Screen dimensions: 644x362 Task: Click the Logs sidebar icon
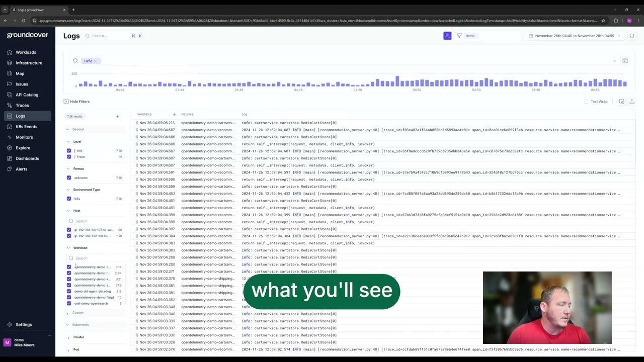[x=10, y=116]
